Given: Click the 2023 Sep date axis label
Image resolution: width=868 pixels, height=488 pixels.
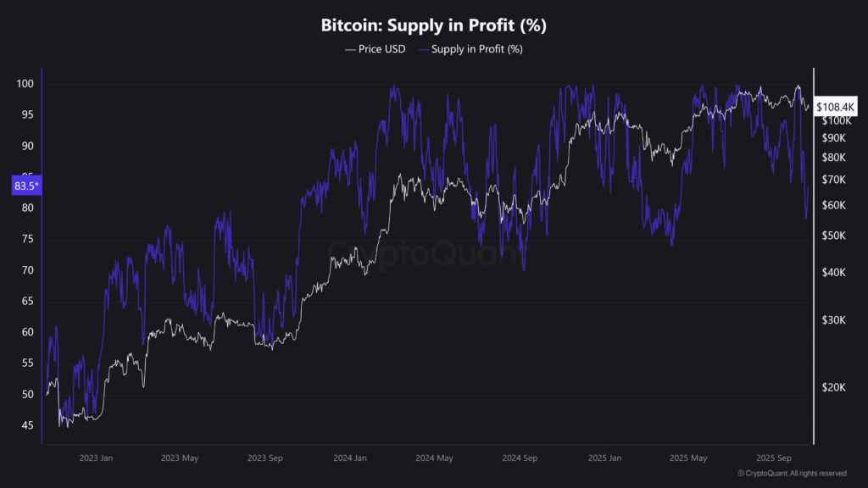Looking at the screenshot, I should click(x=264, y=458).
